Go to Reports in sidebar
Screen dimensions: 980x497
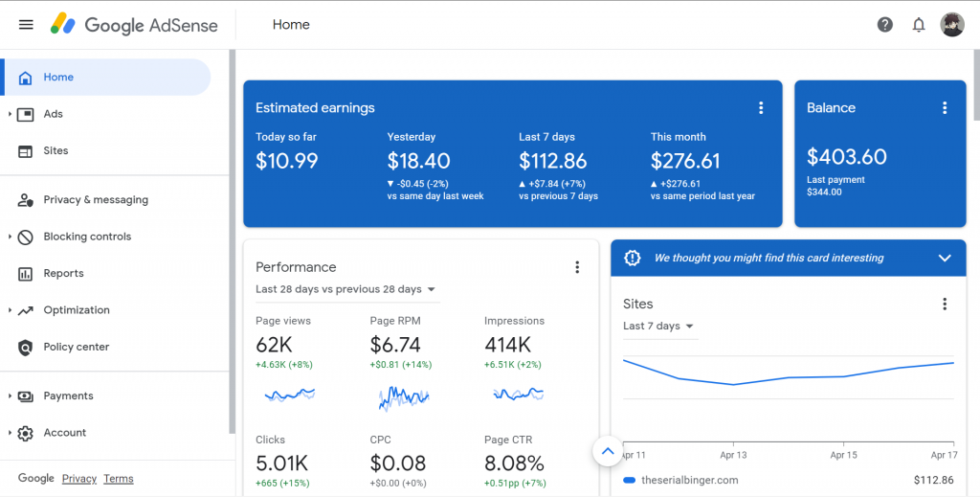(x=63, y=274)
